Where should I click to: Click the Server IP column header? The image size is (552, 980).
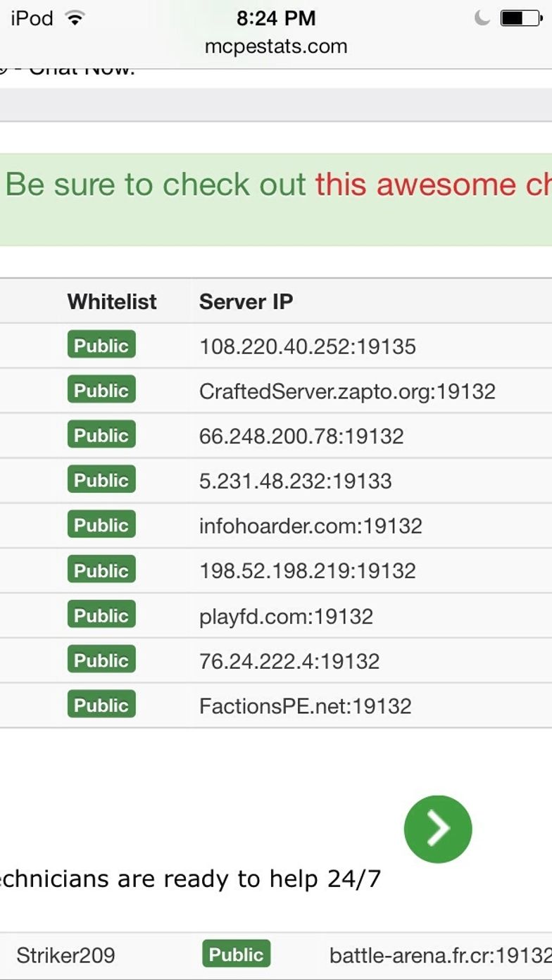(x=246, y=302)
